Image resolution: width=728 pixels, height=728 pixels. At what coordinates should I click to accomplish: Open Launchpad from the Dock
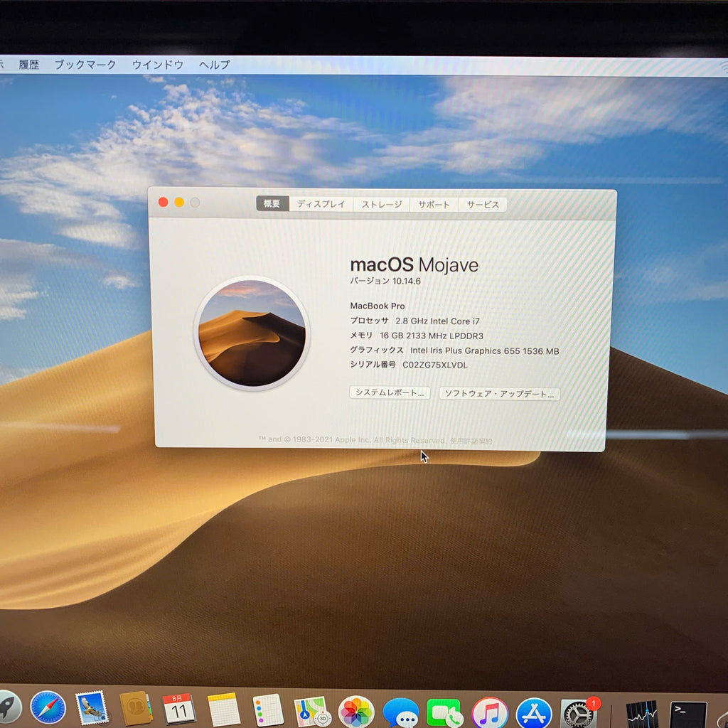tap(9, 707)
